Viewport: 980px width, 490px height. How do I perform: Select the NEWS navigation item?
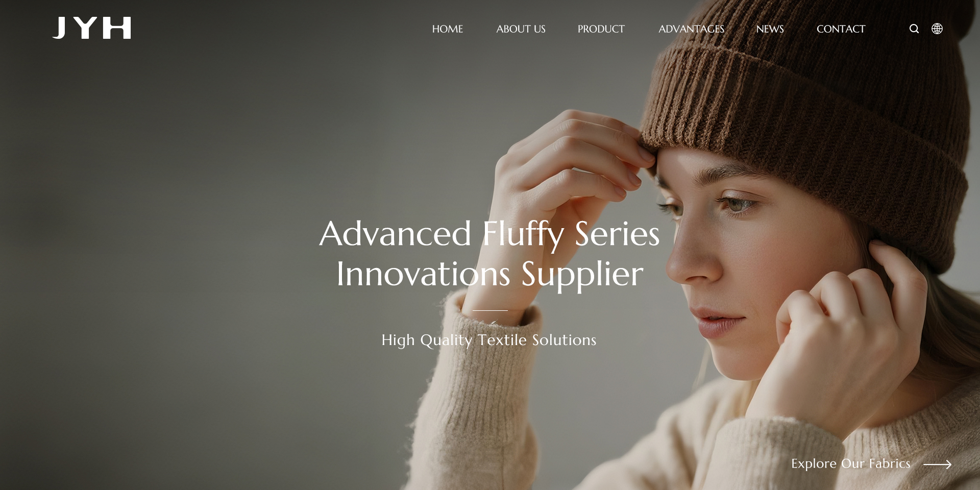770,29
